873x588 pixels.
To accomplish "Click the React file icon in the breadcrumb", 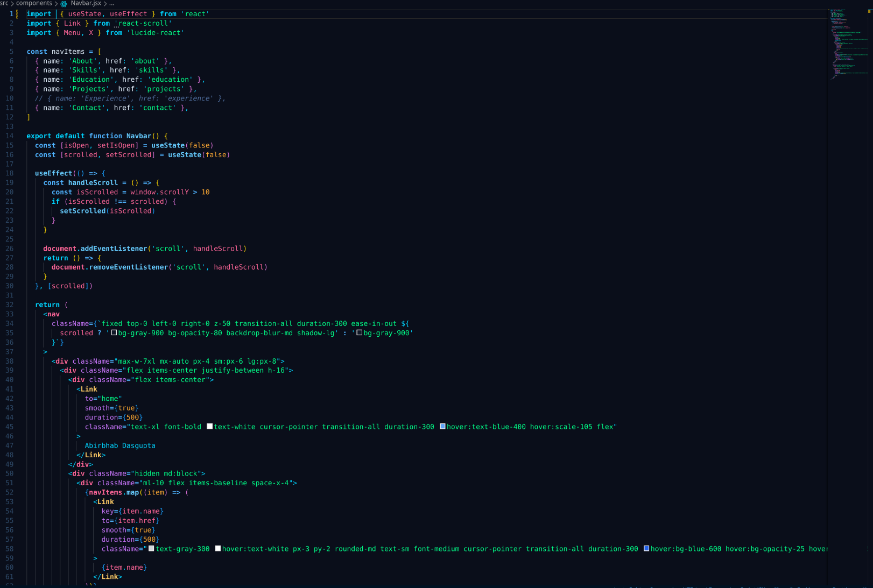I will pos(64,4).
